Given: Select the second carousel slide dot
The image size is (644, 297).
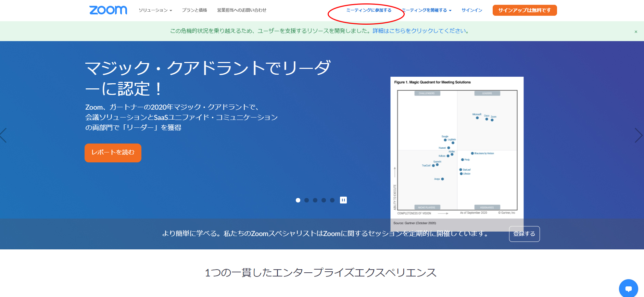Looking at the screenshot, I should [306, 200].
